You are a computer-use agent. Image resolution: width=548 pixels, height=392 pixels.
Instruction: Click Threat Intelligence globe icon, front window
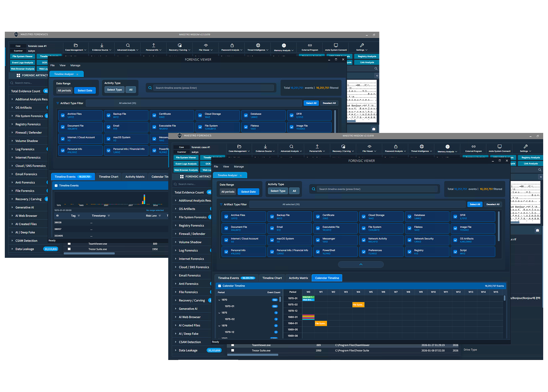422,146
